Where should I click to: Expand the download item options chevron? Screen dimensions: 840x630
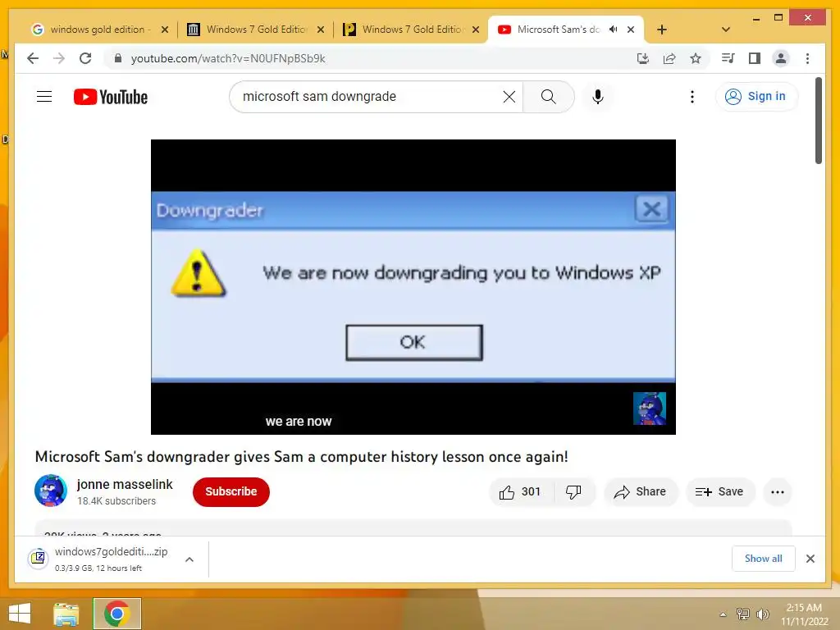pos(189,559)
